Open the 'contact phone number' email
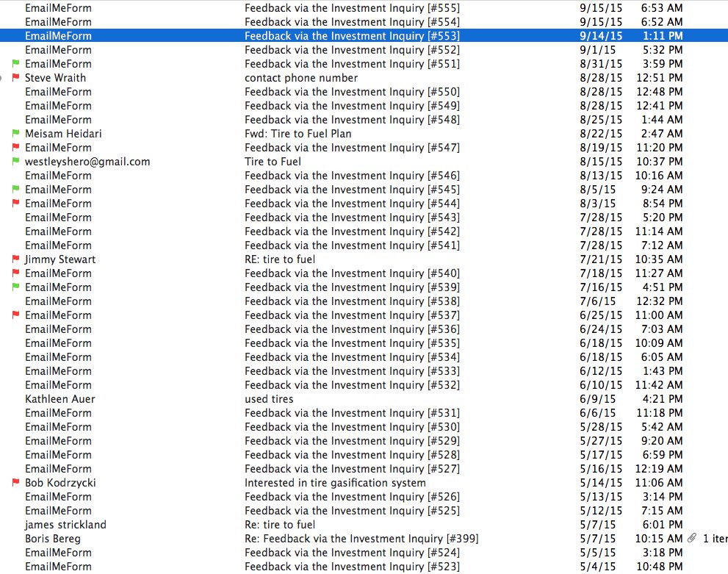728x574 pixels. pos(301,78)
